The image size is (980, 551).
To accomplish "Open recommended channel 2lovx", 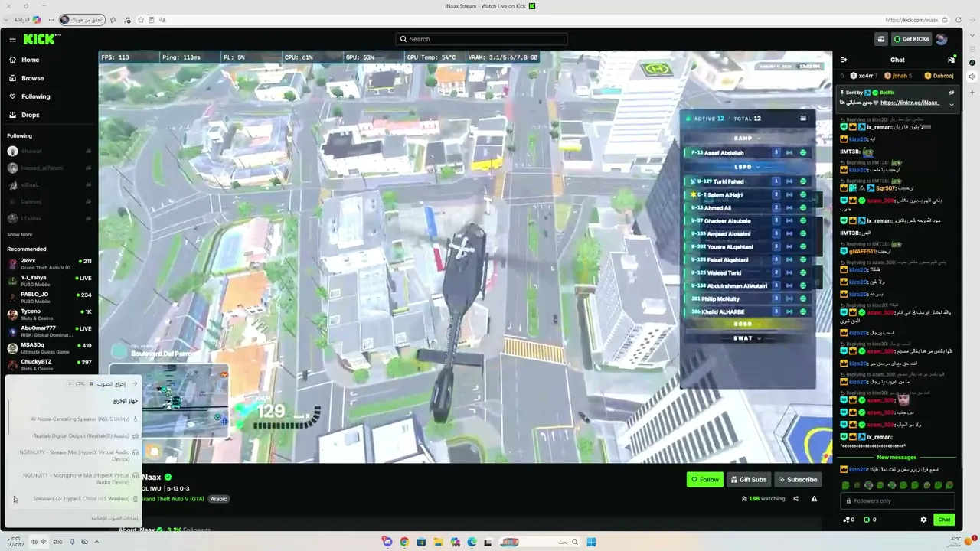I will pos(49,264).
